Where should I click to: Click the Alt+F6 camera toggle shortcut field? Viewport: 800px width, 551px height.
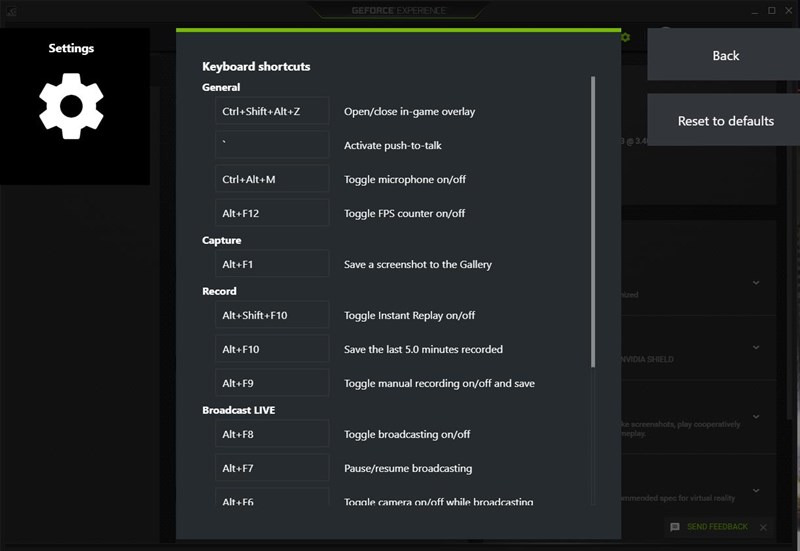point(272,497)
